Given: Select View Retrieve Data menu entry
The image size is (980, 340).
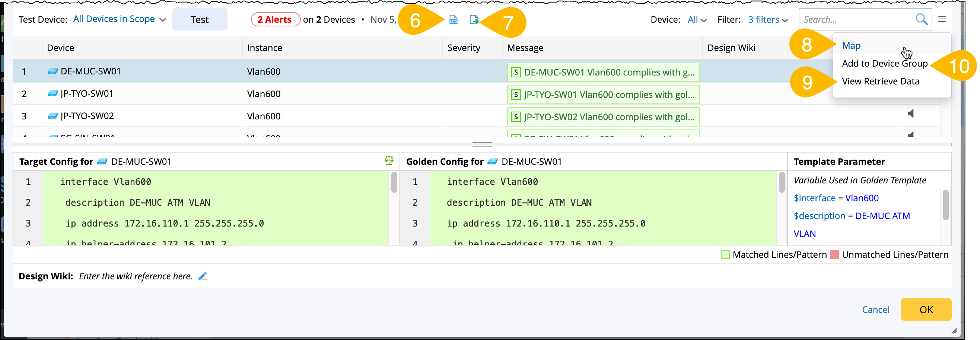Looking at the screenshot, I should tap(880, 81).
